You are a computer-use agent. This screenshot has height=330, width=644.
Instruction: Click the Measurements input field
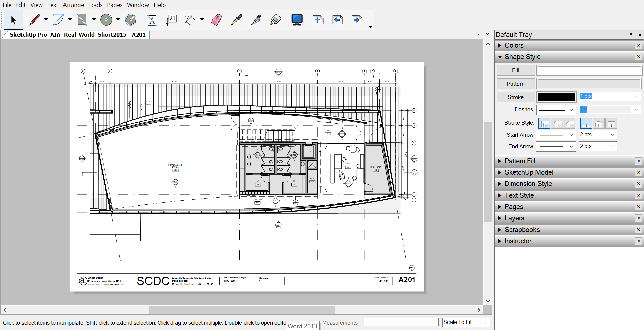(401, 322)
